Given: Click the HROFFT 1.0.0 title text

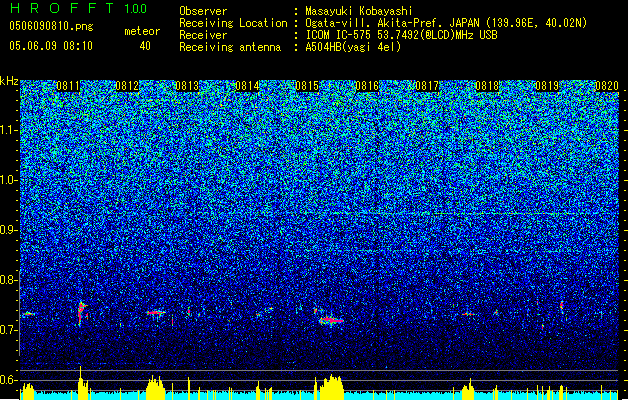Looking at the screenshot, I should [x=78, y=8].
